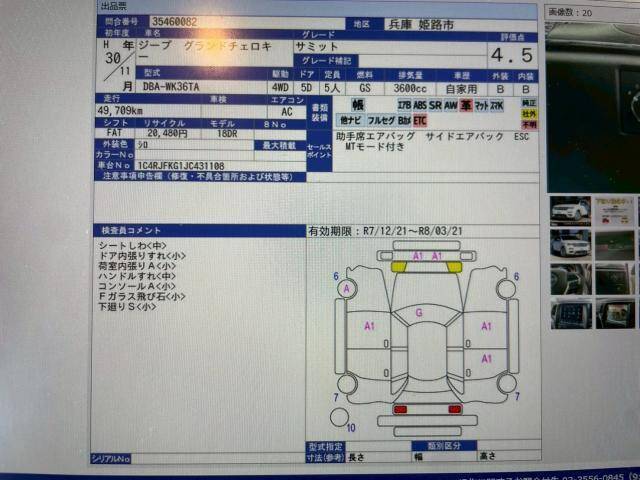Click the ABS equipment badge

pyautogui.click(x=419, y=104)
